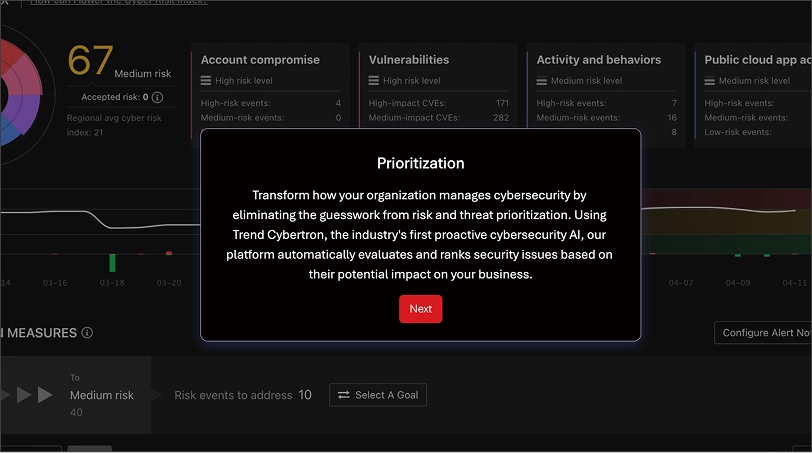The height and width of the screenshot is (453, 812).
Task: Click the cyber risk index help link
Action: pos(119,2)
